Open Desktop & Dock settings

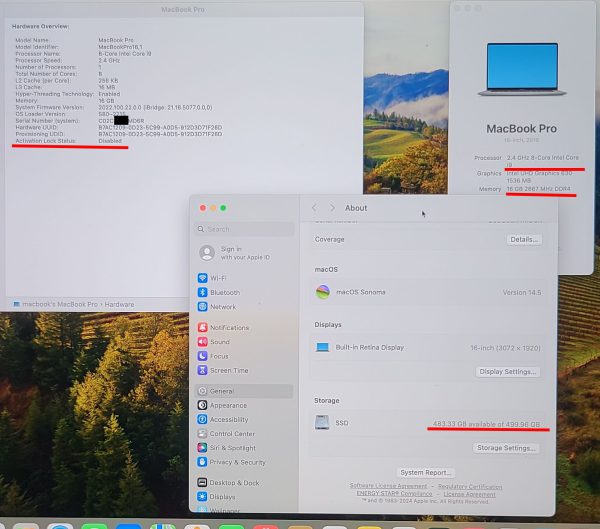[232, 482]
